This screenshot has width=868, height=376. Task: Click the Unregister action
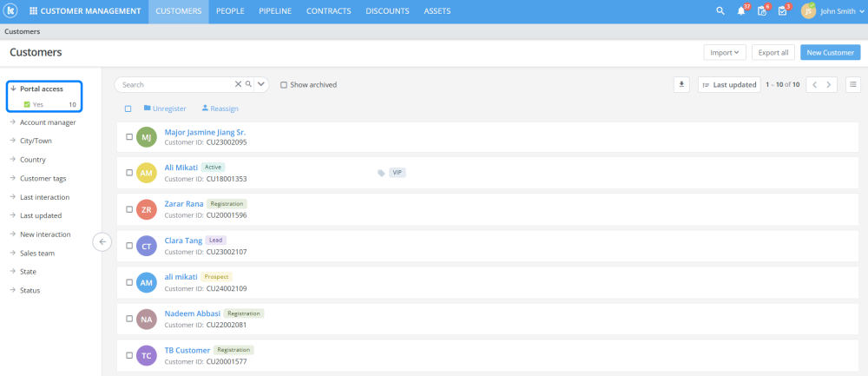(x=165, y=109)
